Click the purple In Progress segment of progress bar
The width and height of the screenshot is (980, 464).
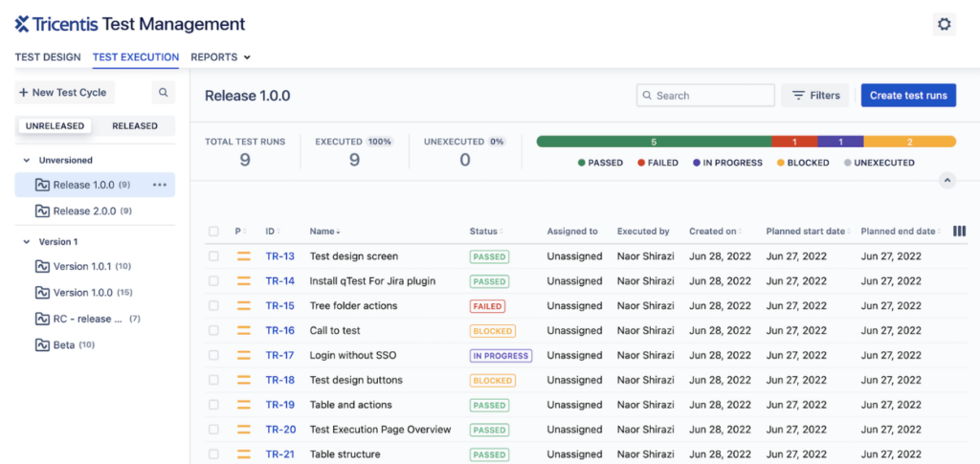pos(840,142)
